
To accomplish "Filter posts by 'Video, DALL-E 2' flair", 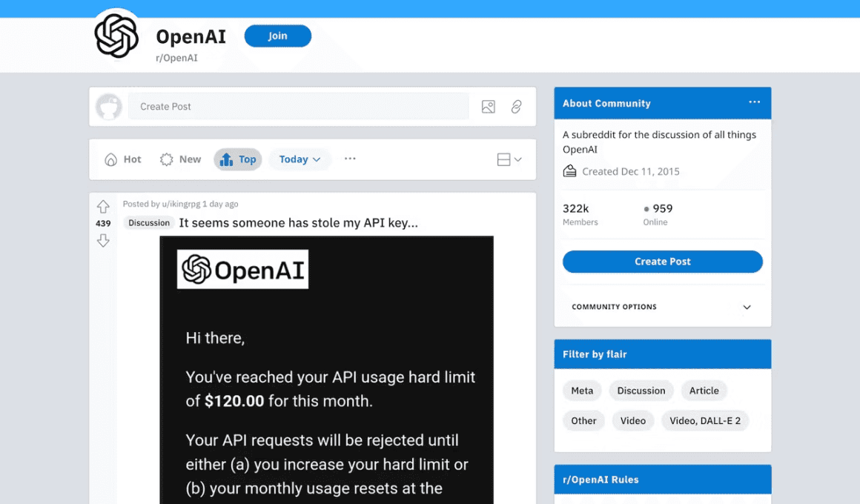I will (705, 421).
